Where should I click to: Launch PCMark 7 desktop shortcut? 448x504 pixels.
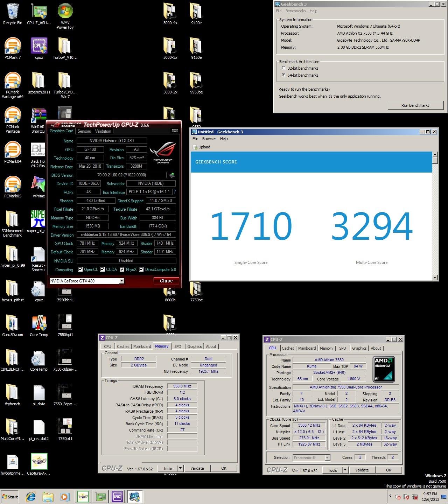click(x=13, y=49)
